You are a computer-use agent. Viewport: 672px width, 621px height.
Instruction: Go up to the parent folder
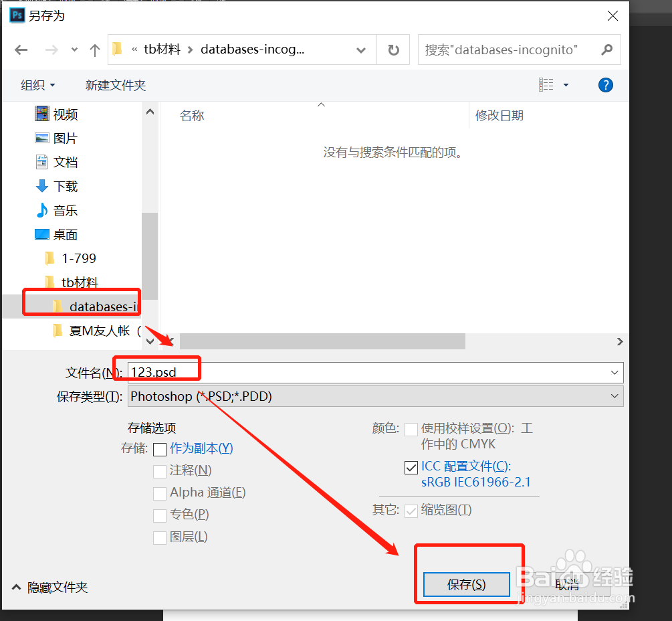coord(94,50)
